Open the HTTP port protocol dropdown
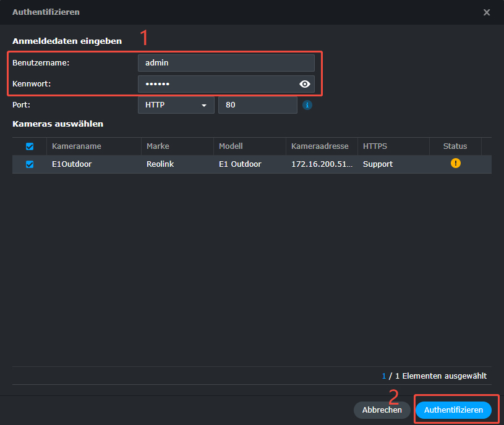 click(176, 105)
